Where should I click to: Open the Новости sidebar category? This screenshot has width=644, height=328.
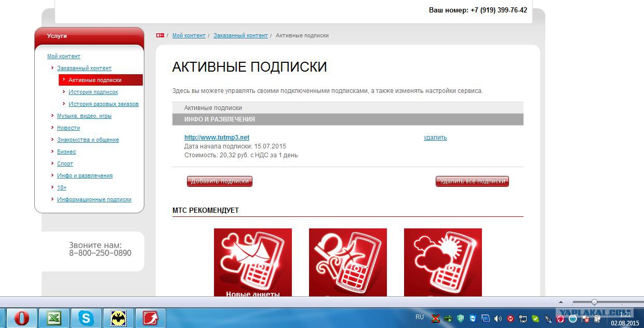tap(69, 128)
